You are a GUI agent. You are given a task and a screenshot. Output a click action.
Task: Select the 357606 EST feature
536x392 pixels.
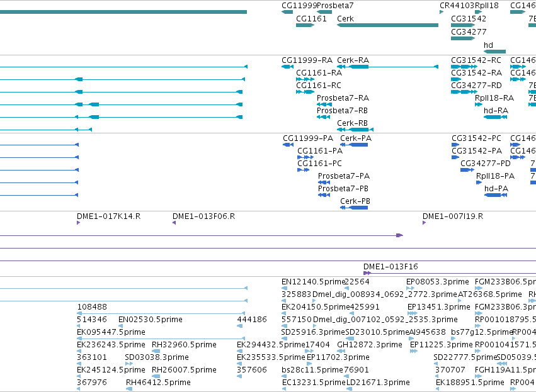[239, 376]
